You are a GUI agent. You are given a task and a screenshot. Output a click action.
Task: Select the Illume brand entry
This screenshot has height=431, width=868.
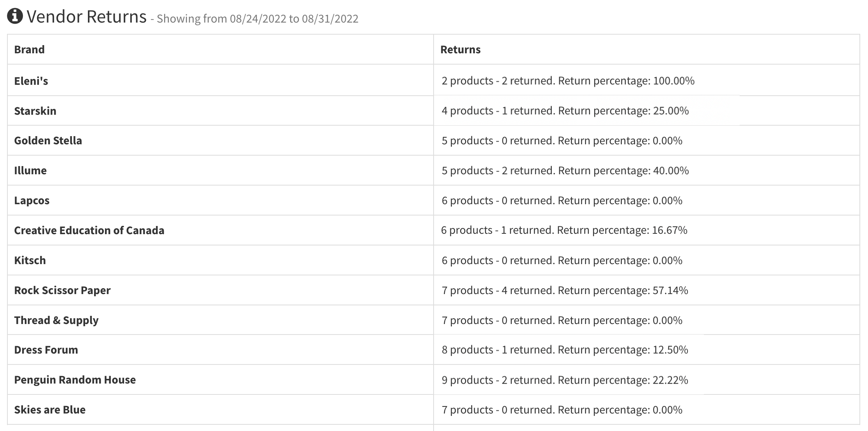pyautogui.click(x=30, y=170)
